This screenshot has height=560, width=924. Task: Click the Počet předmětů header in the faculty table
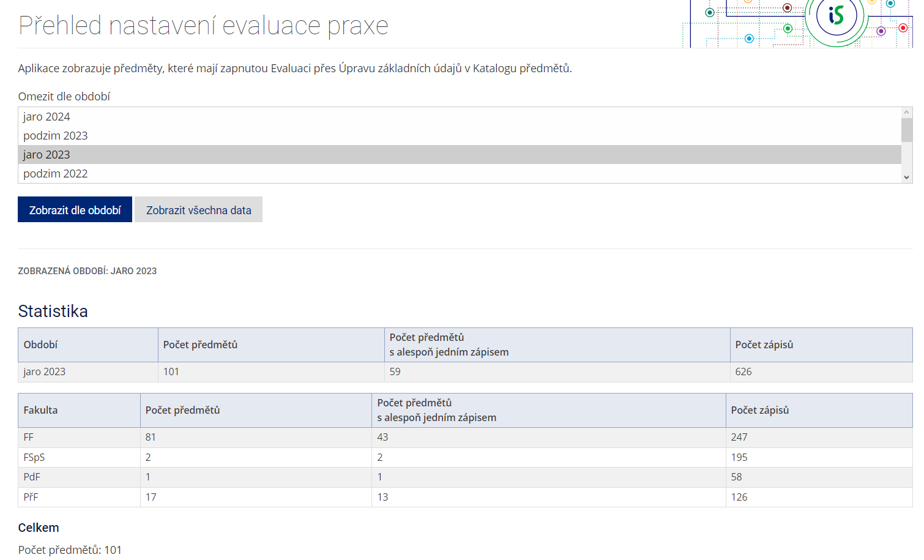pos(256,410)
